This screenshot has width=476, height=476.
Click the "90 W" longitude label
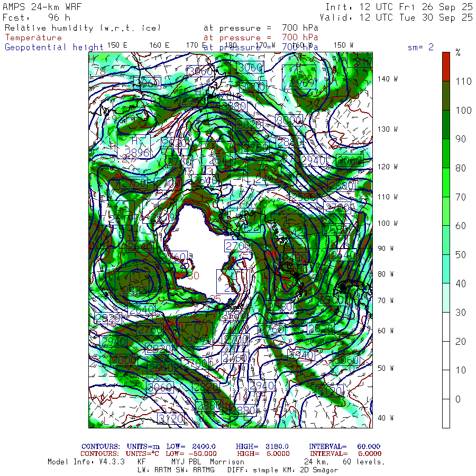[386, 249]
